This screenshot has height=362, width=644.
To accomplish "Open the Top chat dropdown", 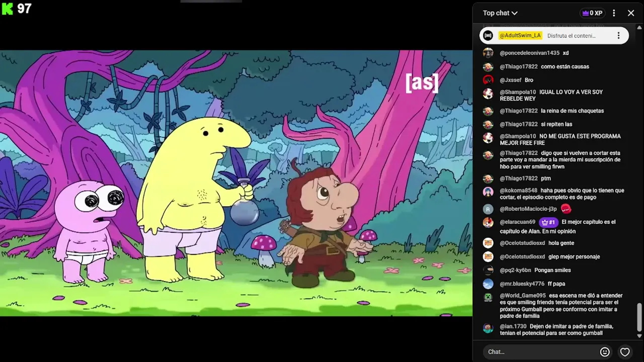I will [500, 13].
